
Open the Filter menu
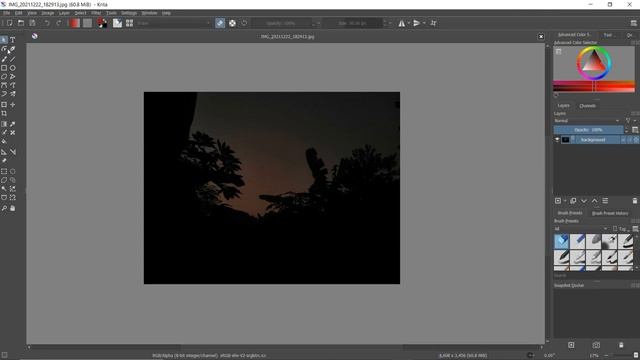point(96,13)
